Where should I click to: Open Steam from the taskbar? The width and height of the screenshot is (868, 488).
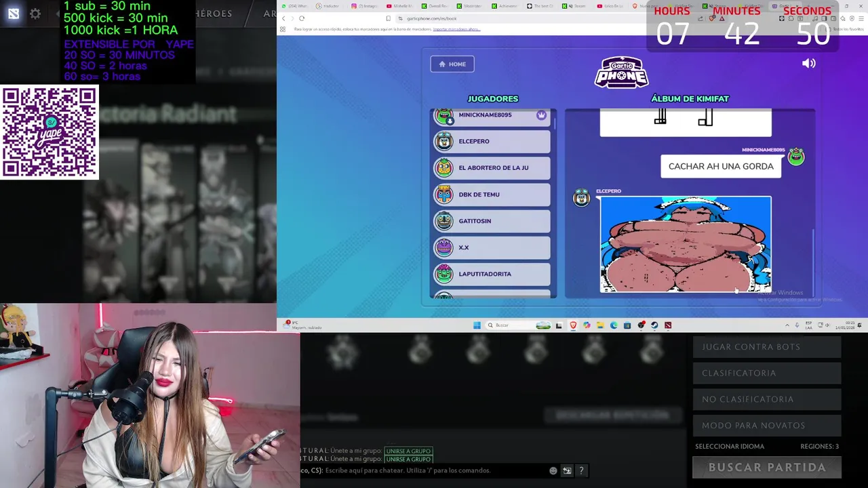[654, 325]
